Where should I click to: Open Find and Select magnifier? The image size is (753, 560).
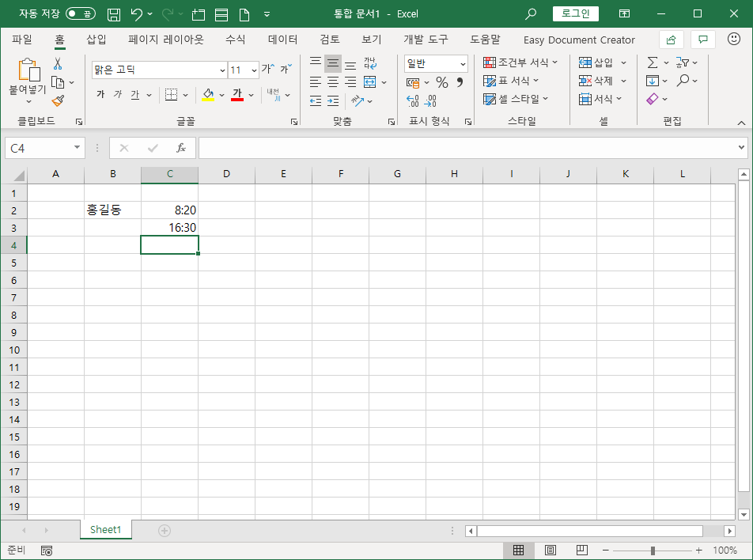[x=683, y=80]
